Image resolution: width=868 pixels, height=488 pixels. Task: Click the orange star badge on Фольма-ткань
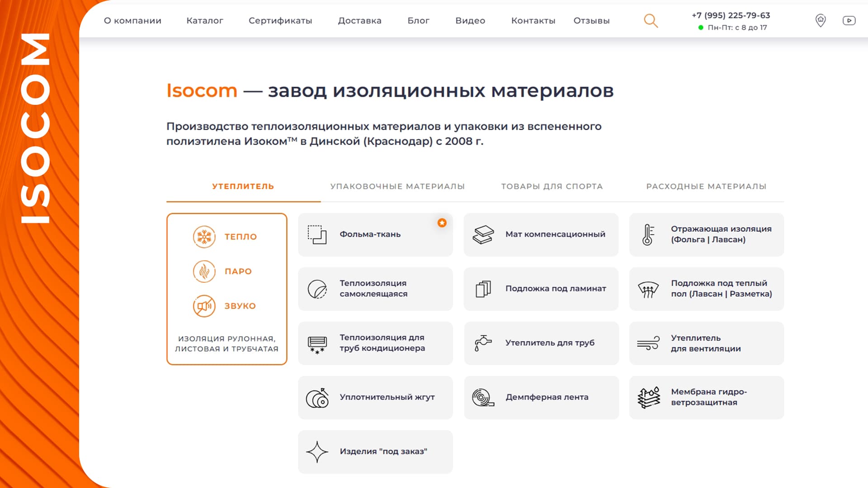(x=442, y=223)
